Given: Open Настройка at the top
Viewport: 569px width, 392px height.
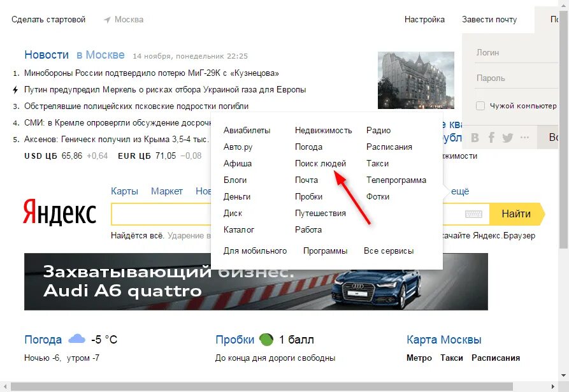Looking at the screenshot, I should pyautogui.click(x=424, y=20).
